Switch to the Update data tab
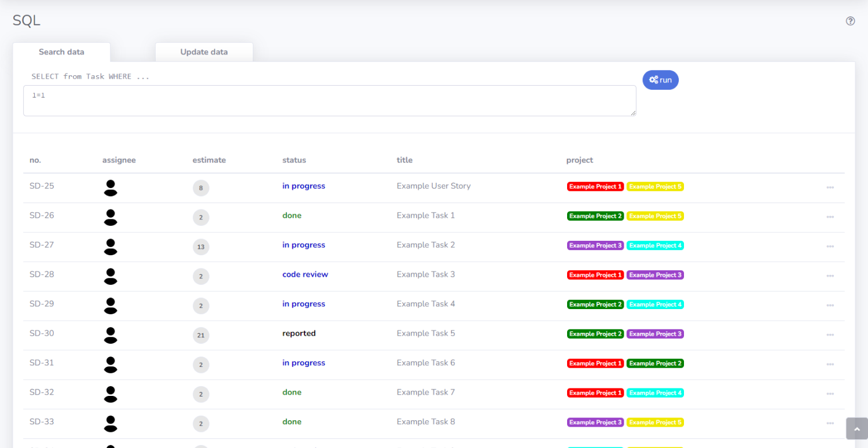This screenshot has height=448, width=868. click(204, 52)
